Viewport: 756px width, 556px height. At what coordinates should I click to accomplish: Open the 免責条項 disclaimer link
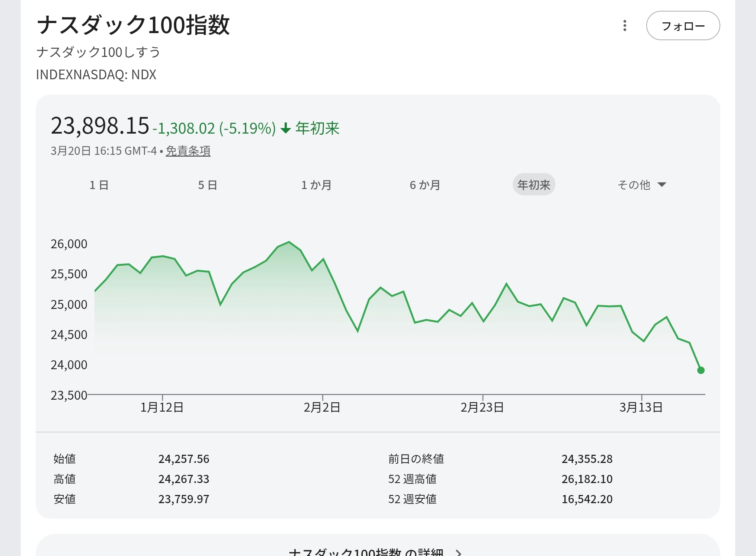[188, 151]
